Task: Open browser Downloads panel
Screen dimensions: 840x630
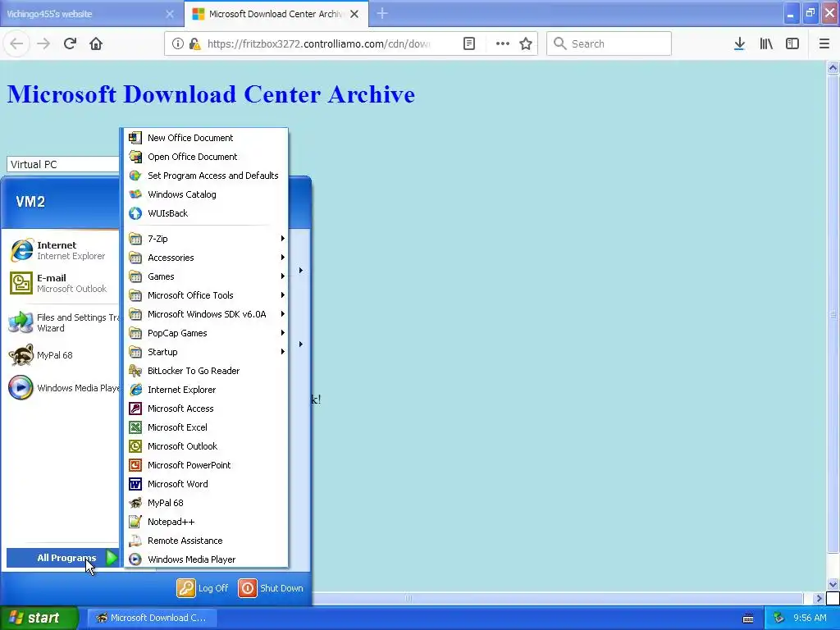Action: (739, 43)
